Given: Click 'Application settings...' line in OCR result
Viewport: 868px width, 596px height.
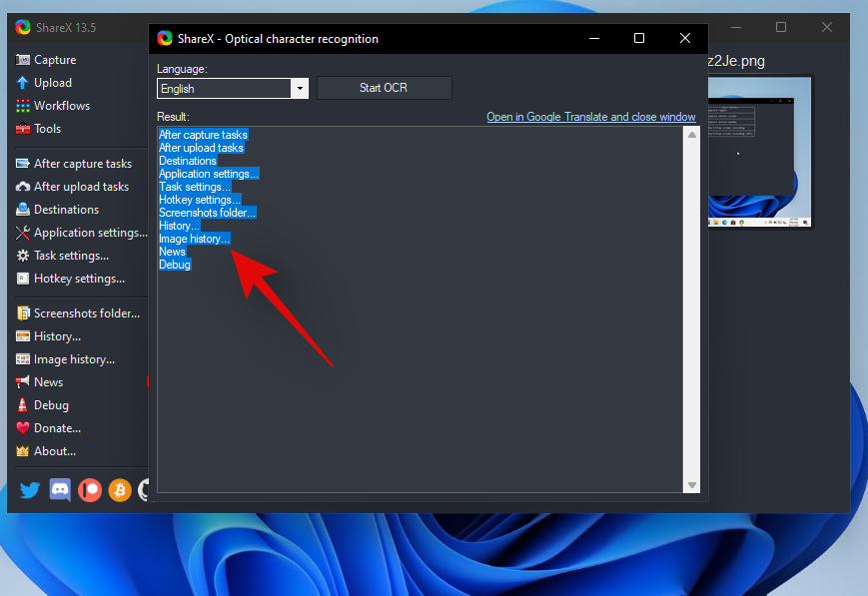Looking at the screenshot, I should click(209, 174).
